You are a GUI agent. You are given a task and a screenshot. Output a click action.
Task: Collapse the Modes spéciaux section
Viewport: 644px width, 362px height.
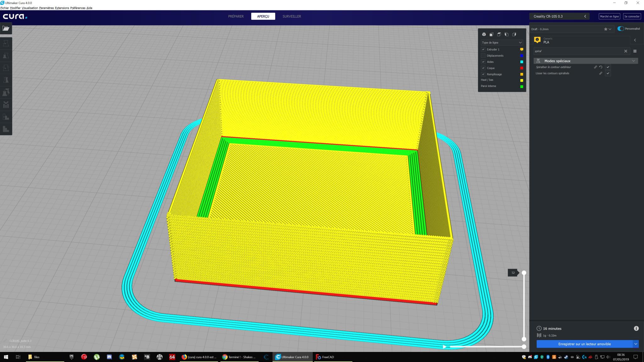[633, 61]
